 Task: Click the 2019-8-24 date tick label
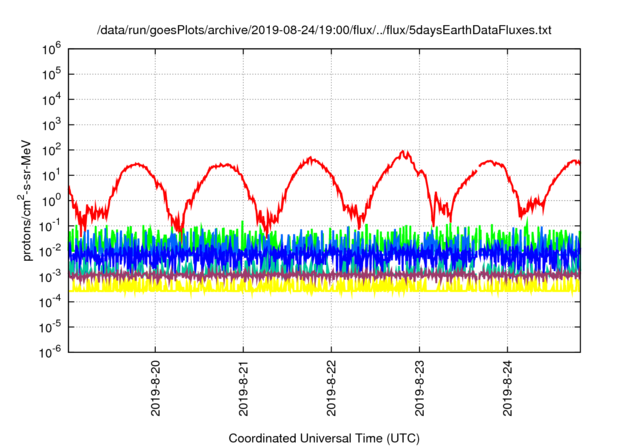coord(507,388)
